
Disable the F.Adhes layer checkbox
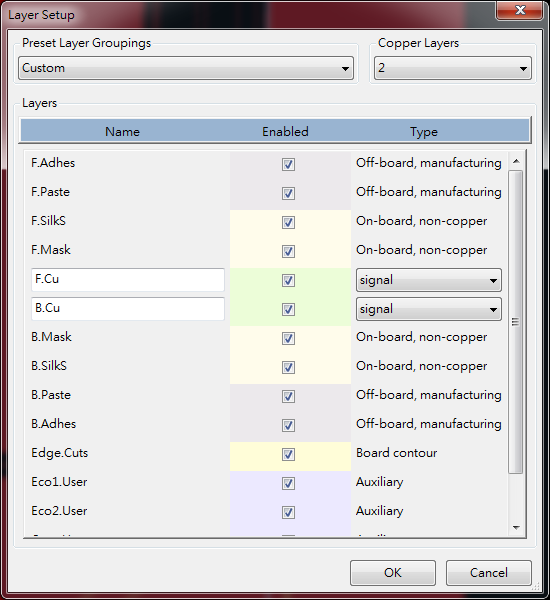(x=288, y=164)
